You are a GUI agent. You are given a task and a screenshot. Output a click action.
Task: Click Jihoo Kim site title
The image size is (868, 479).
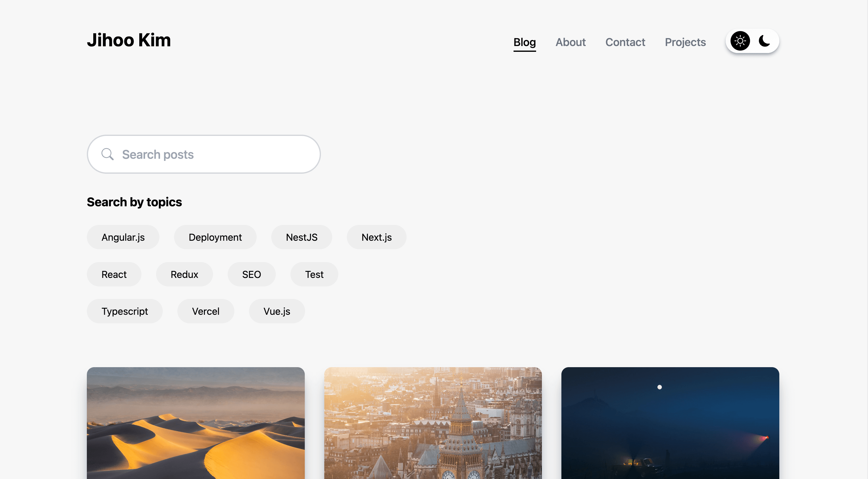click(x=129, y=40)
